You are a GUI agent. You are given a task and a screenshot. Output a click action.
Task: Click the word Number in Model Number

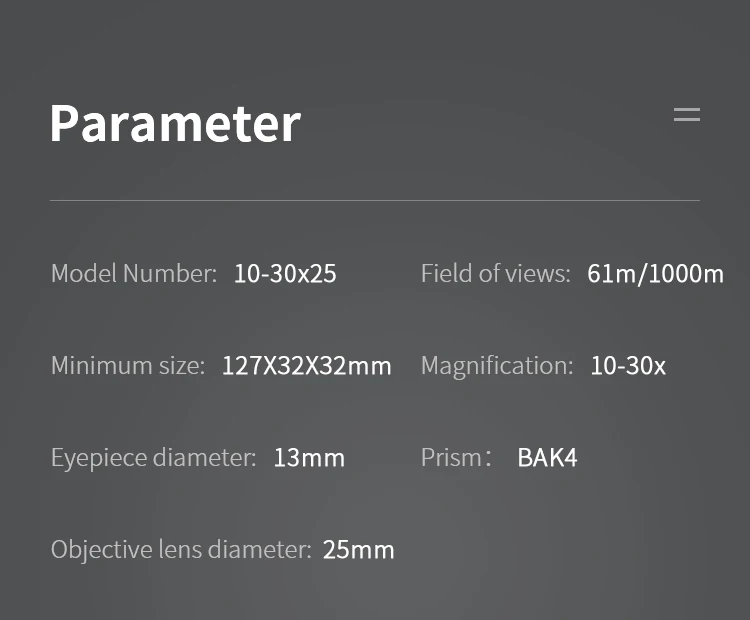point(170,274)
